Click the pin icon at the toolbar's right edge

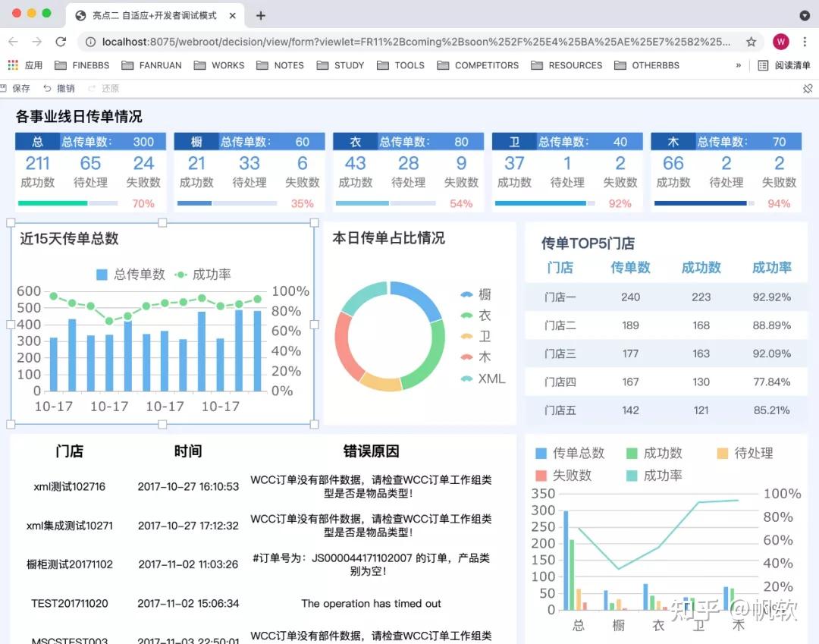pos(806,88)
